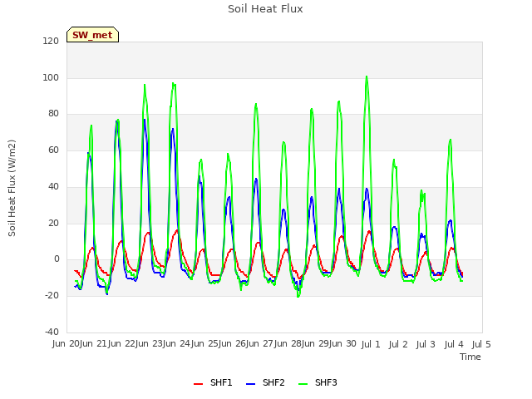Click the Jul 5 x-axis tick label
This screenshot has width=532, height=399.
(x=481, y=344)
